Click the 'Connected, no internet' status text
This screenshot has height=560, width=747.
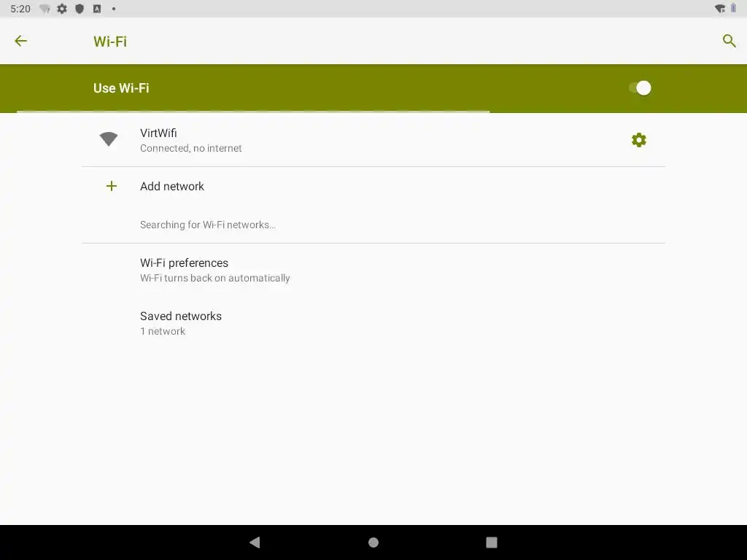pos(191,148)
